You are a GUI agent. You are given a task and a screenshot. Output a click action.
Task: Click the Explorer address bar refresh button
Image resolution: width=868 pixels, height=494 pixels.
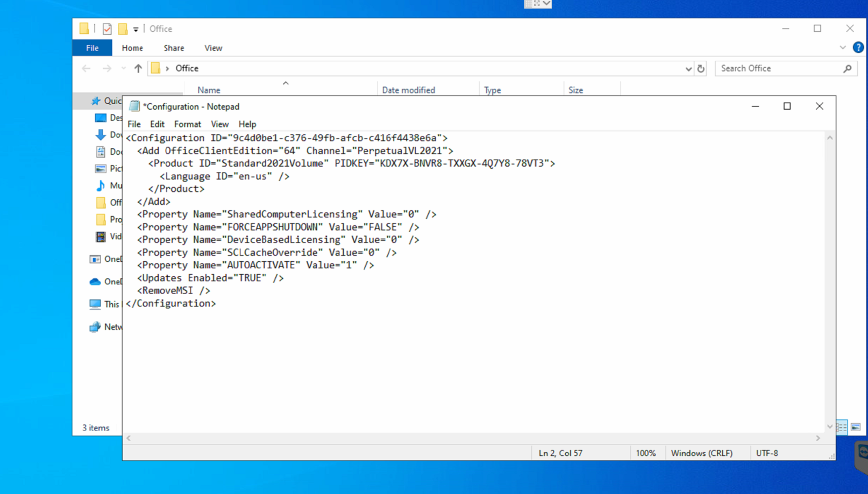pyautogui.click(x=701, y=68)
